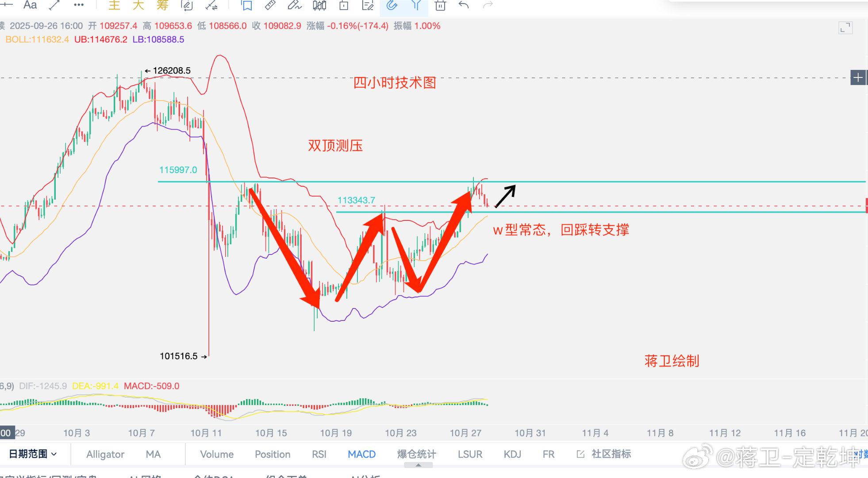Open the 社区指标 community indicators panel
The width and height of the screenshot is (868, 478).
[x=611, y=454]
